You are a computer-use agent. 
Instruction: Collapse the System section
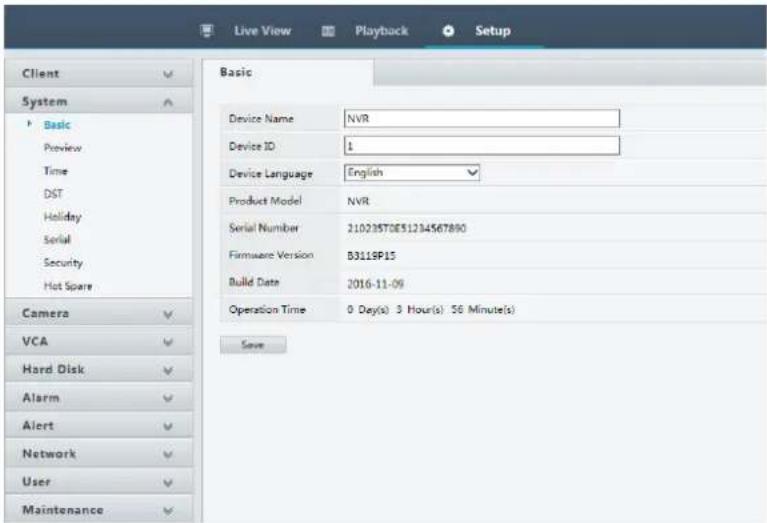coord(98,102)
